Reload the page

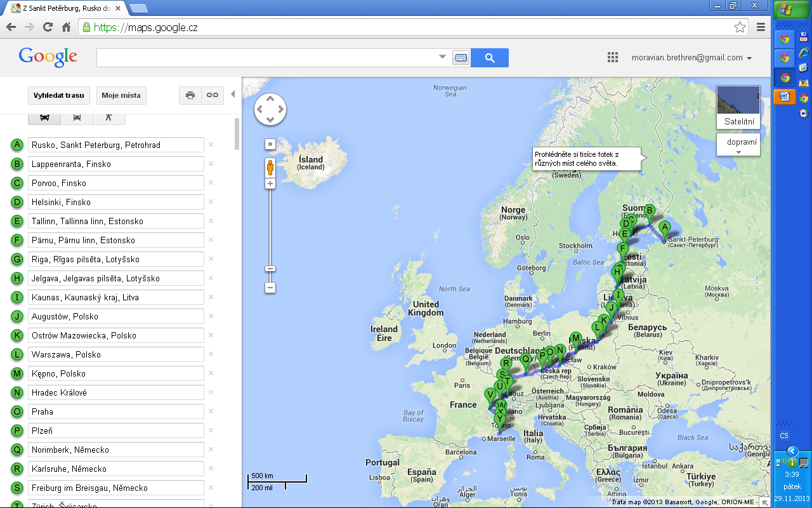point(48,27)
